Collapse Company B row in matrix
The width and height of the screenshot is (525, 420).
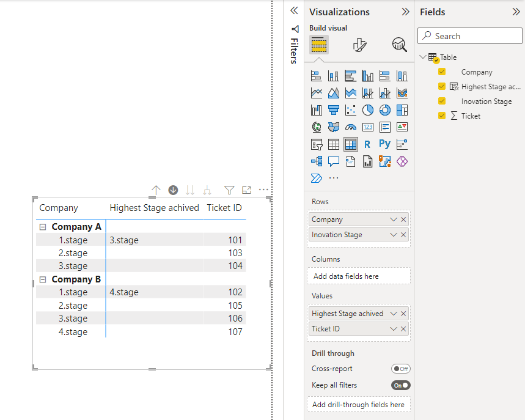click(43, 279)
